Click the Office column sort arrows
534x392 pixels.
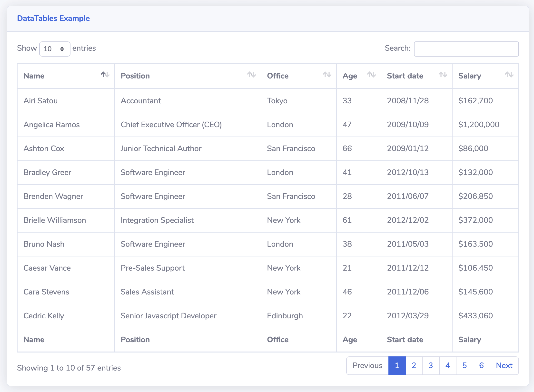pyautogui.click(x=327, y=75)
